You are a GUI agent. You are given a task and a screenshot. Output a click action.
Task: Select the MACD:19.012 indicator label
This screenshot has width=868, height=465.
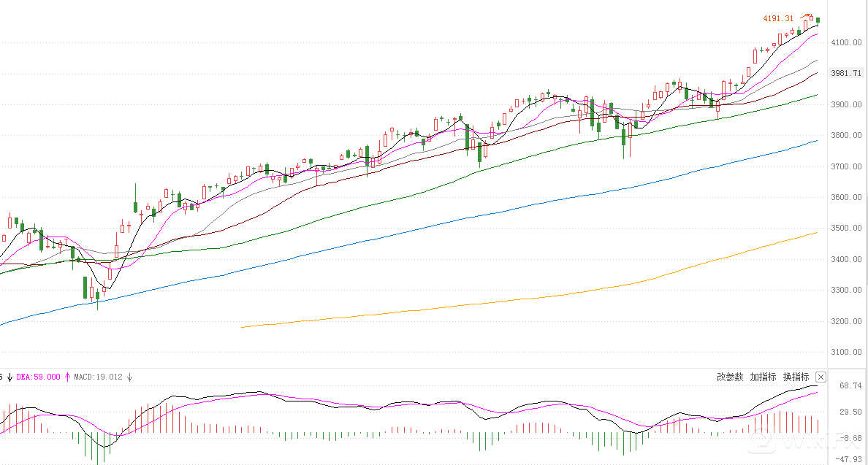(99, 377)
